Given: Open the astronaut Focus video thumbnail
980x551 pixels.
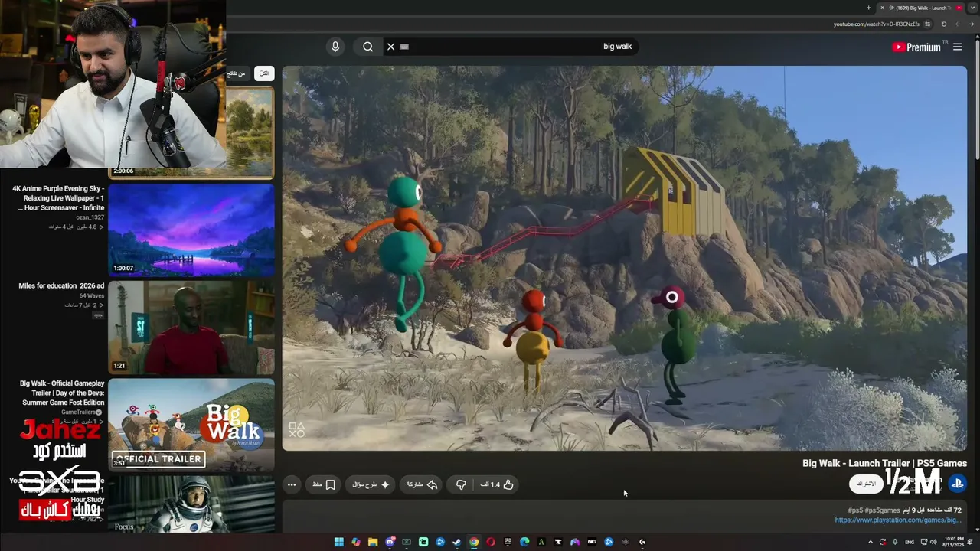Looking at the screenshot, I should tap(191, 504).
